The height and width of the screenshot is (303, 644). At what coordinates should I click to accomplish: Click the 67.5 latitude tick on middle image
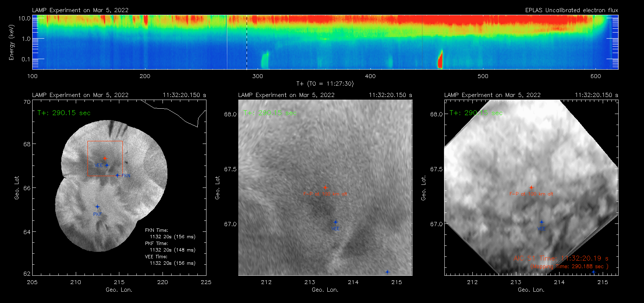(x=230, y=169)
